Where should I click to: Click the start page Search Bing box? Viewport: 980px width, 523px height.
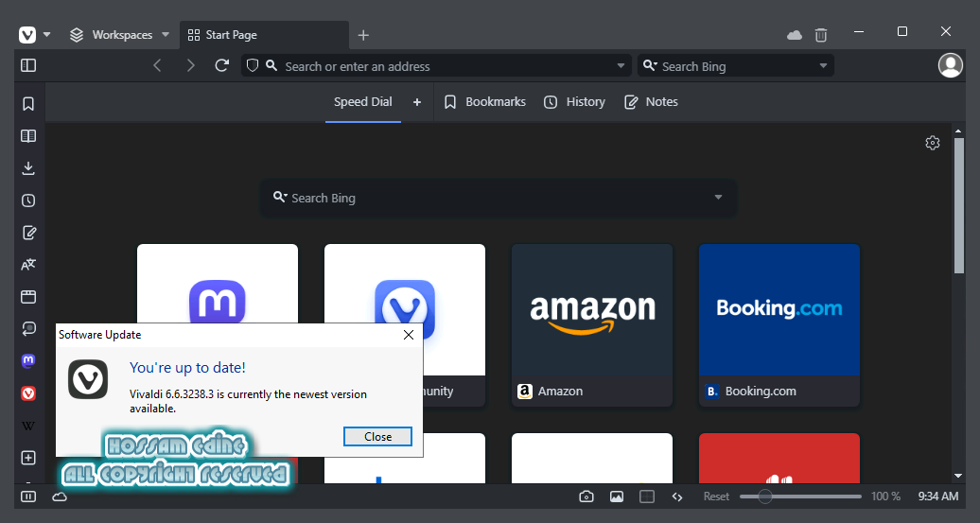(499, 198)
